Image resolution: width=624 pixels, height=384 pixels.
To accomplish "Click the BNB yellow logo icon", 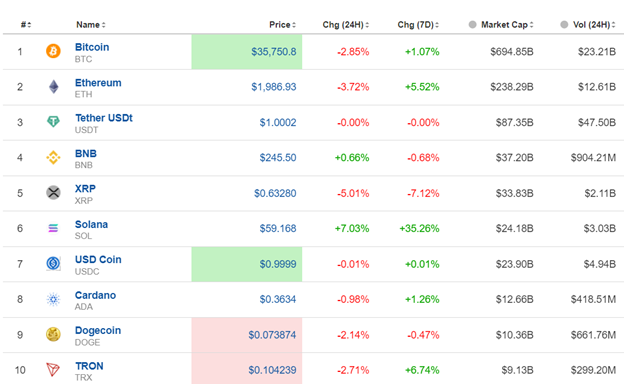I will point(53,158).
